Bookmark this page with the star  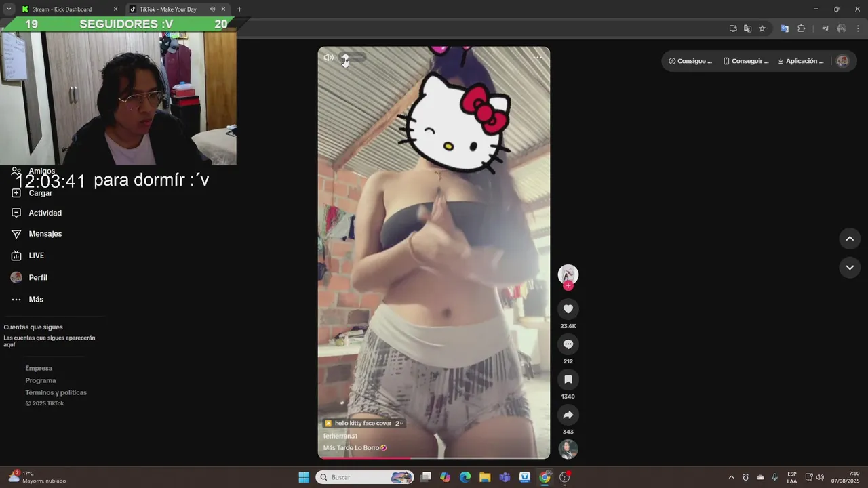[762, 28]
